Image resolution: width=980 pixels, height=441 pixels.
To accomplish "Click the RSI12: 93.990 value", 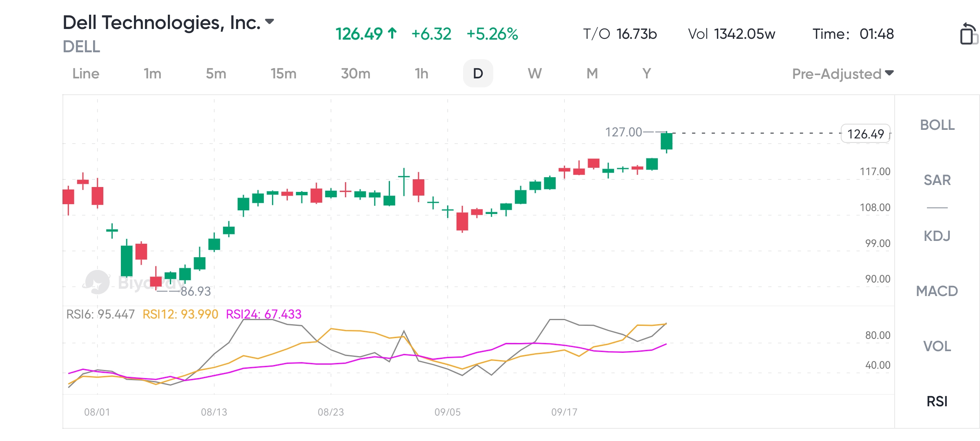I will coord(180,314).
